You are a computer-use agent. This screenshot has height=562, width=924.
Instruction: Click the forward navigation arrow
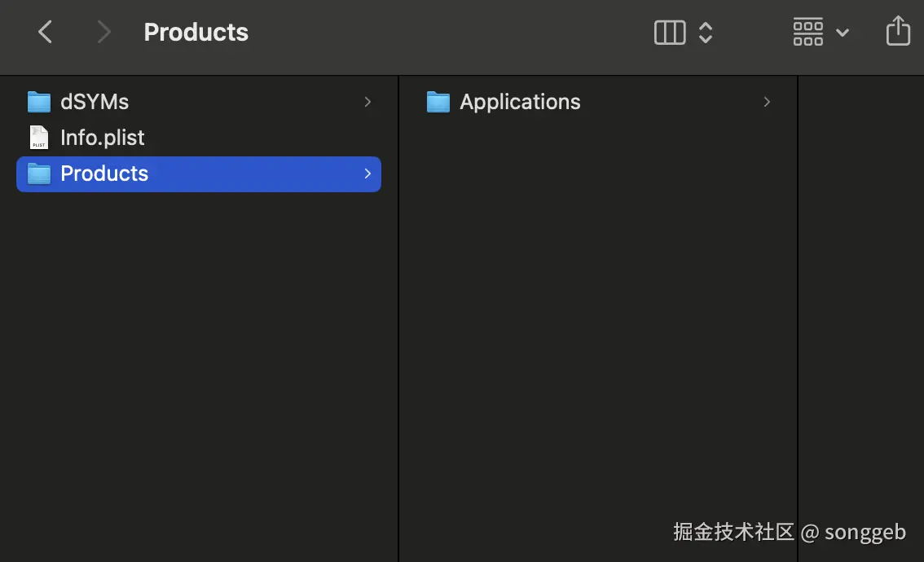coord(103,33)
